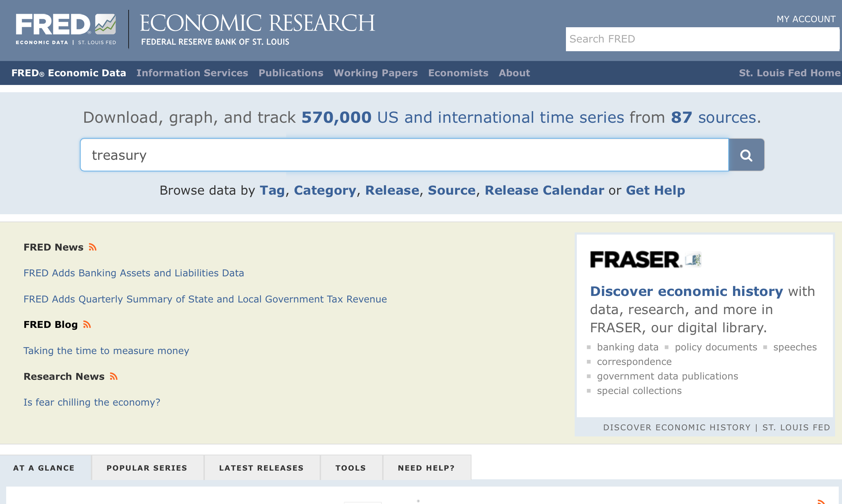The height and width of the screenshot is (504, 842).
Task: Click government data publications in FRASER ad
Action: [x=668, y=376]
